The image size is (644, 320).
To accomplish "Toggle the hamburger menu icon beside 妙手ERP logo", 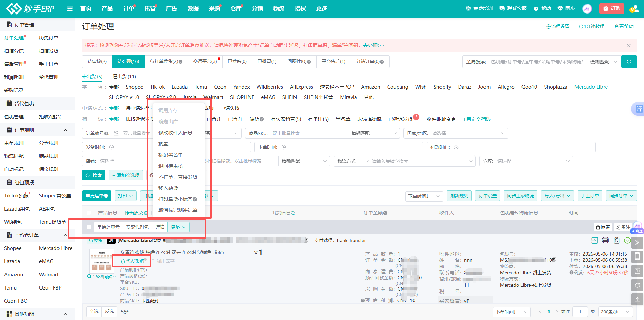I will coord(70,9).
